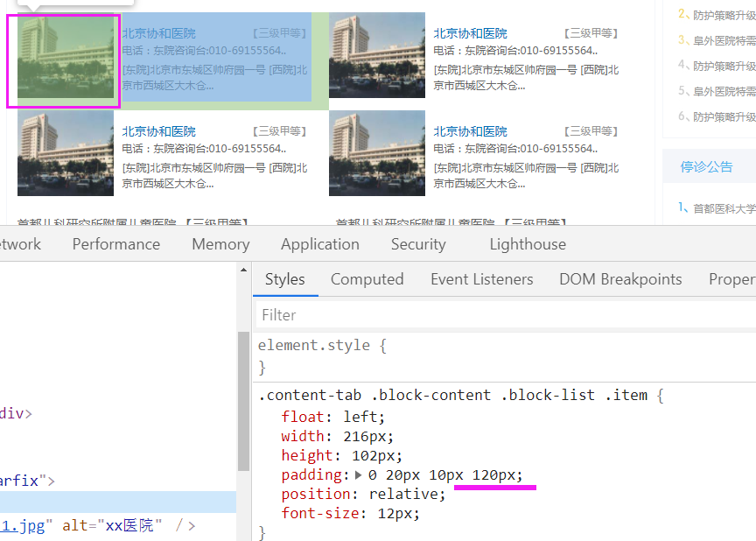Click the scroll-up arrow of Elements panel
The height and width of the screenshot is (541, 756).
tap(243, 270)
